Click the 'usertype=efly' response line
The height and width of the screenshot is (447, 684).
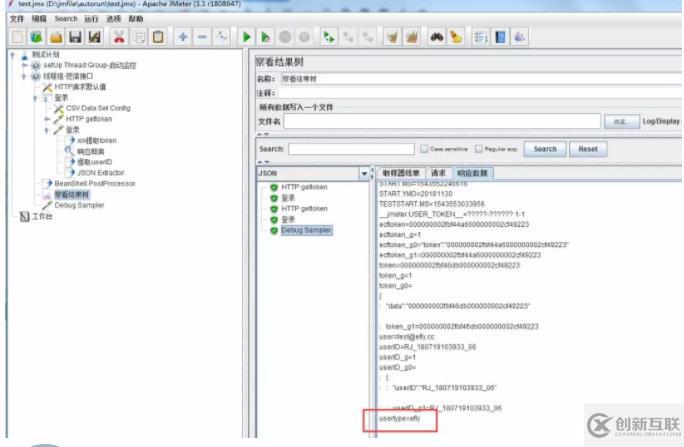[x=400, y=418]
